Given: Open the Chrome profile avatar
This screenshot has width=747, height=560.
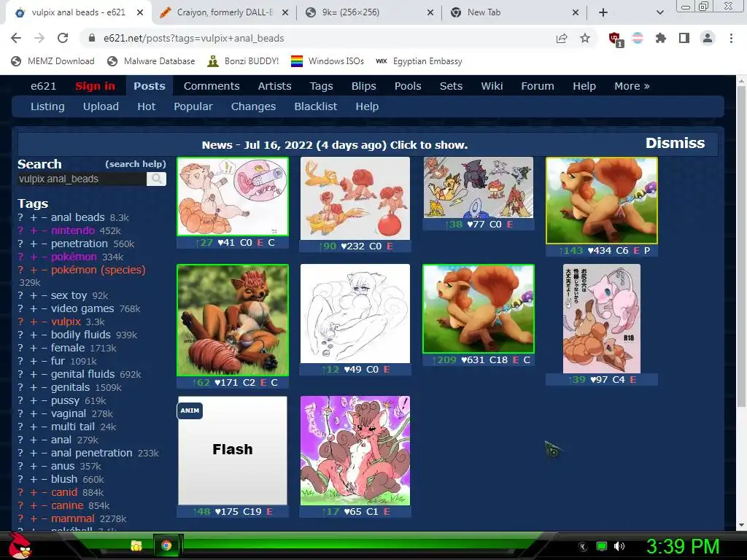Looking at the screenshot, I should coord(708,38).
